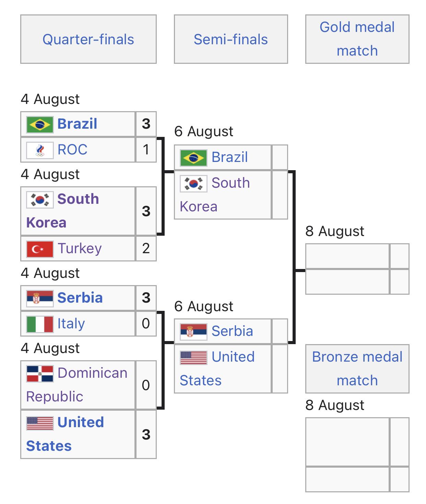This screenshot has height=504, width=426.
Task: Open the Gold medal match link
Action: click(x=357, y=39)
